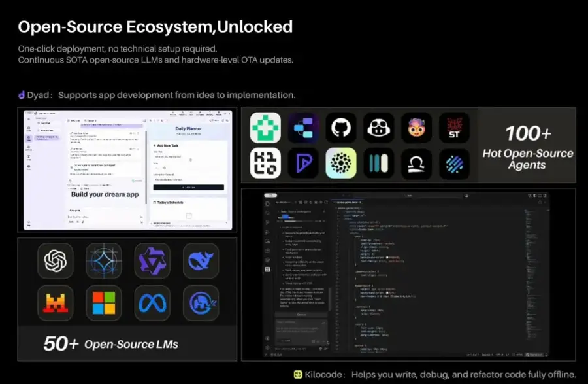This screenshot has width=588, height=384.
Task: Select the purple D-shaped play icon
Action: (303, 164)
